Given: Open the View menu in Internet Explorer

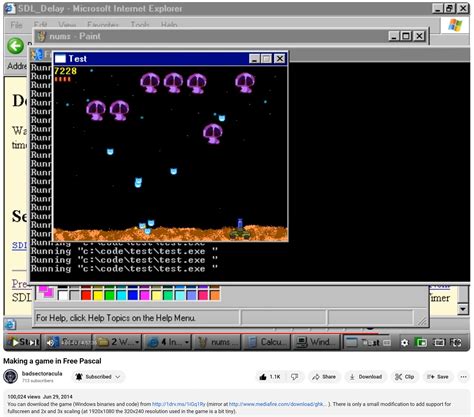Looking at the screenshot, I should pos(67,25).
